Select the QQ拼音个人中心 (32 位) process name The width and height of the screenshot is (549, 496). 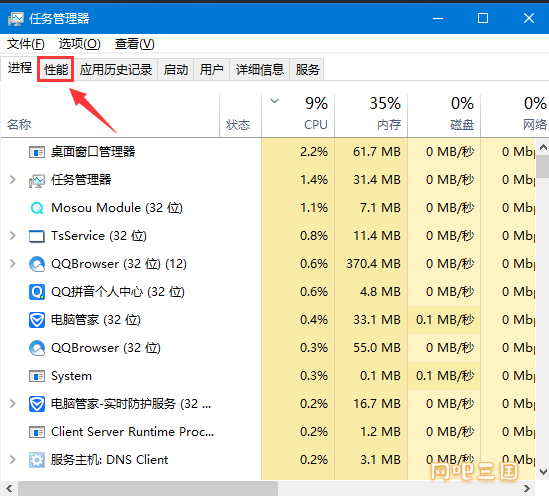coord(118,292)
